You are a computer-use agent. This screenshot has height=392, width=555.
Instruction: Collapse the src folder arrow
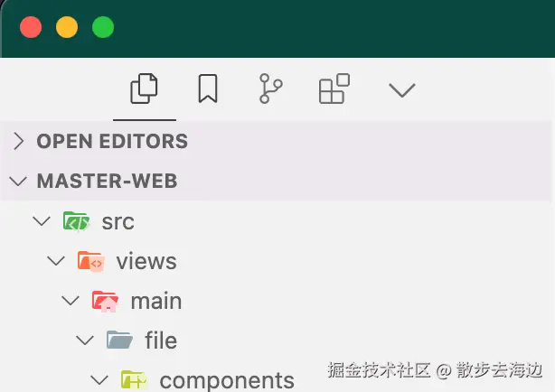coord(42,221)
